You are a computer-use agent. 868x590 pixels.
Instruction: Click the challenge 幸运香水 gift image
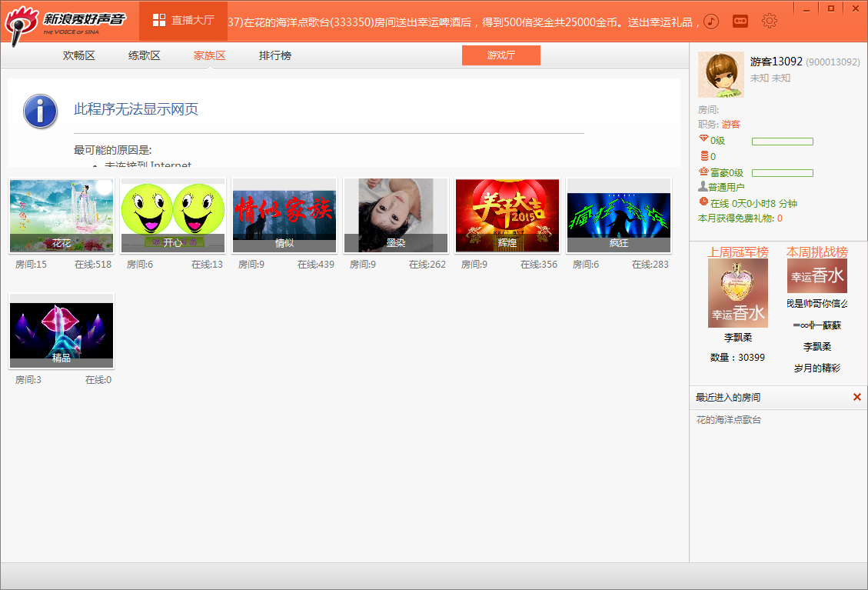pyautogui.click(x=817, y=276)
